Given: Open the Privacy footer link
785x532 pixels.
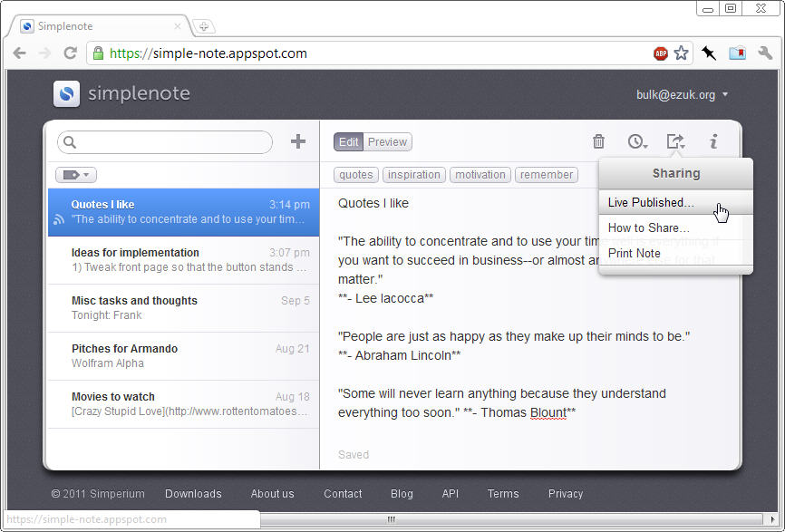Looking at the screenshot, I should pos(566,493).
